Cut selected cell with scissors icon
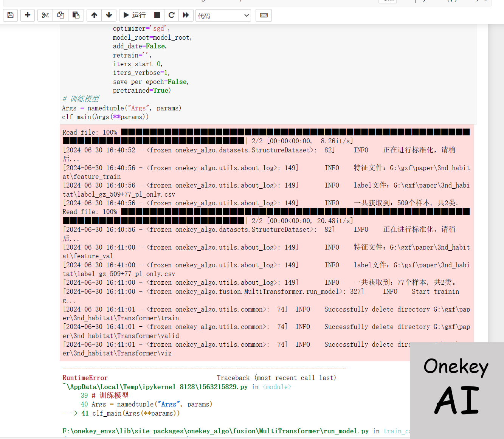504x439 pixels. 45,15
